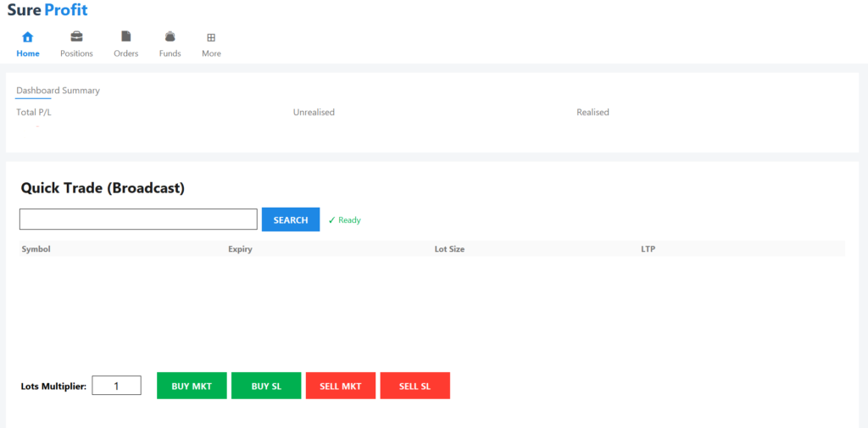The width and height of the screenshot is (868, 428).
Task: Hit the red SELL MKT button
Action: tap(341, 386)
